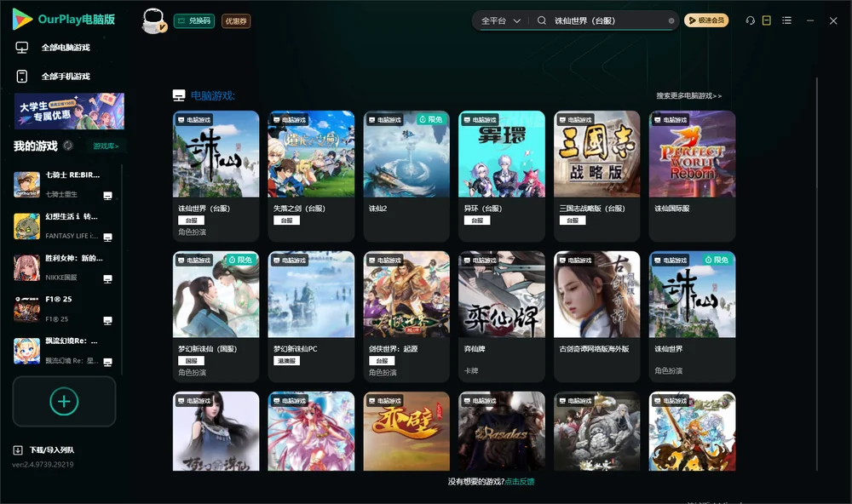
Task: Click the magnifier search icon
Action: [542, 20]
